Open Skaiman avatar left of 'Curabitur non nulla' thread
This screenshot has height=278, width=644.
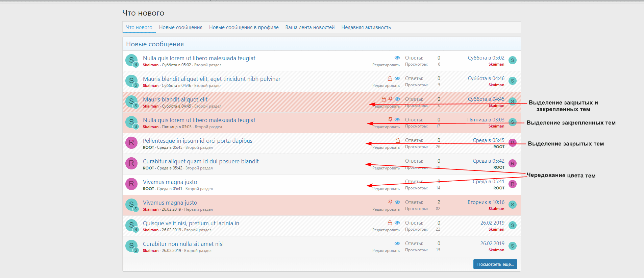(x=131, y=246)
